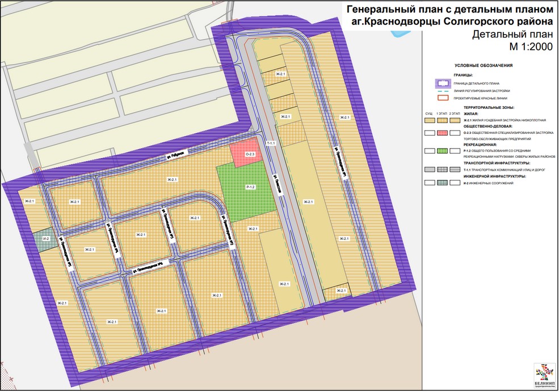This screenshot has width=559, height=392.
Task: Click the BELNIIP logo
Action: pyautogui.click(x=545, y=374)
